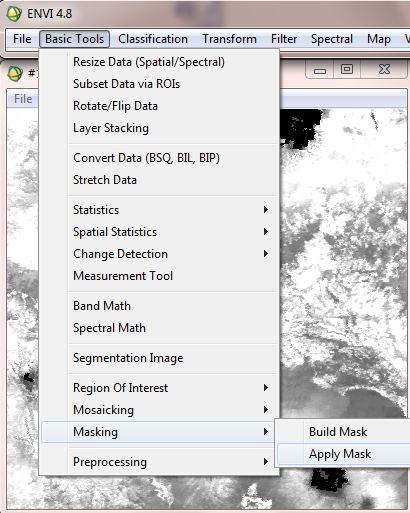Minimize the image display window
Image resolution: width=410 pixels, height=513 pixels.
click(x=320, y=69)
